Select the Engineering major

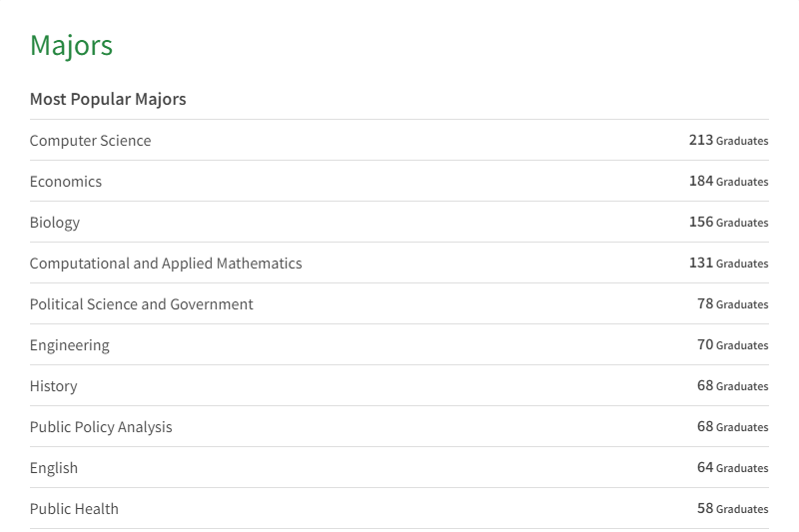[70, 345]
